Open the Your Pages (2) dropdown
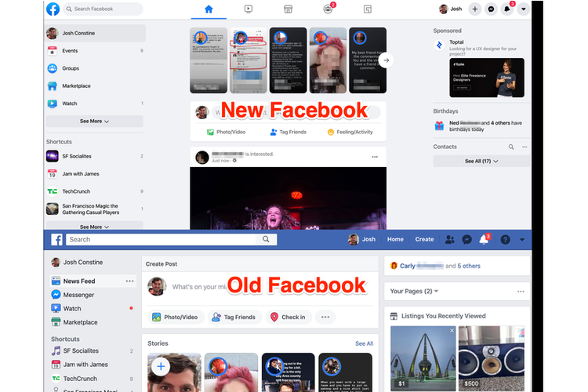Screen dimensions: 588x392 pos(414,291)
